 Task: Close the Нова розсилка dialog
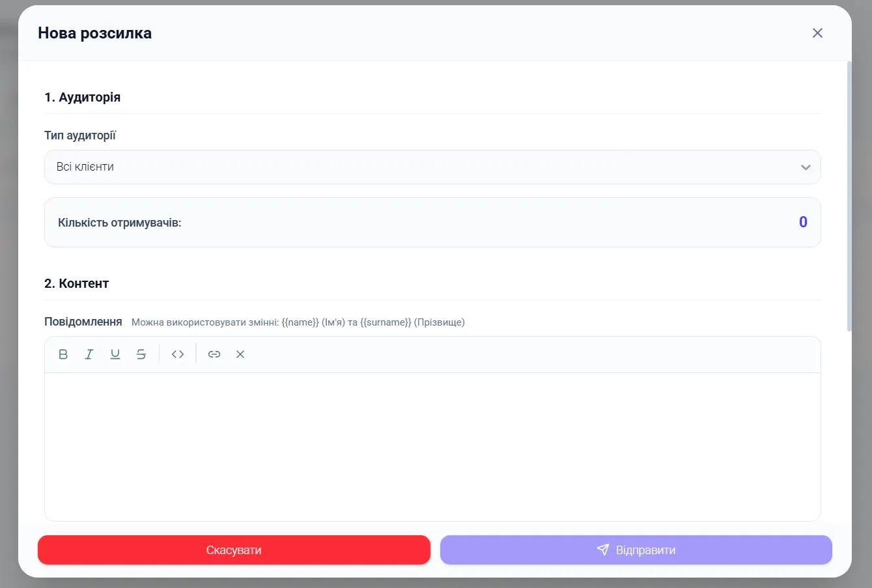(x=817, y=33)
